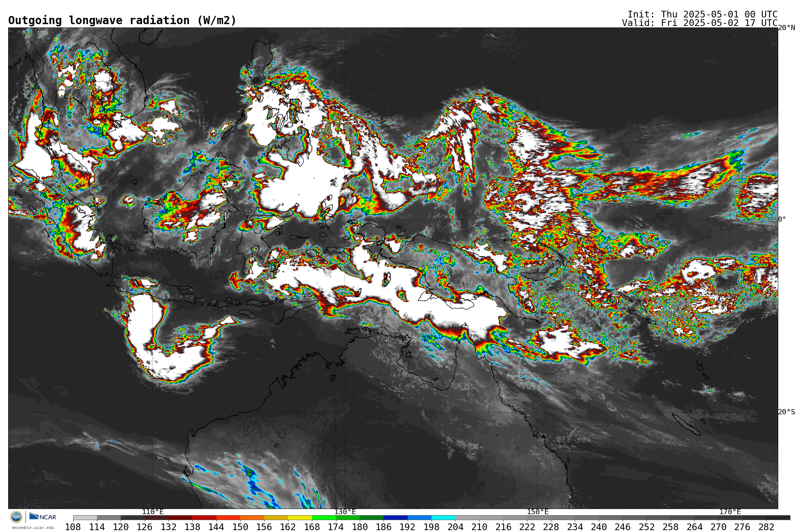This screenshot has height=532, width=802.
Task: Click the 204 colorbar tick label
Action: (x=455, y=527)
